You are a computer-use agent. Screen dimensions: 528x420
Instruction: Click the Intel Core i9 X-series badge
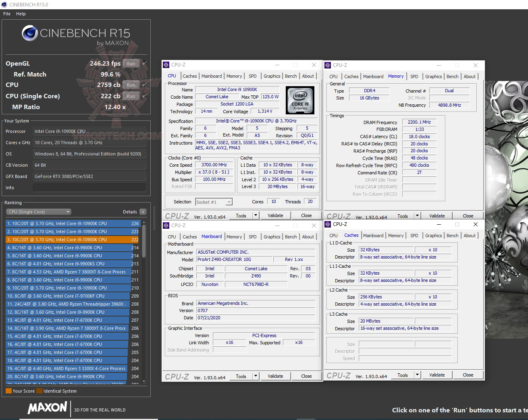300,100
